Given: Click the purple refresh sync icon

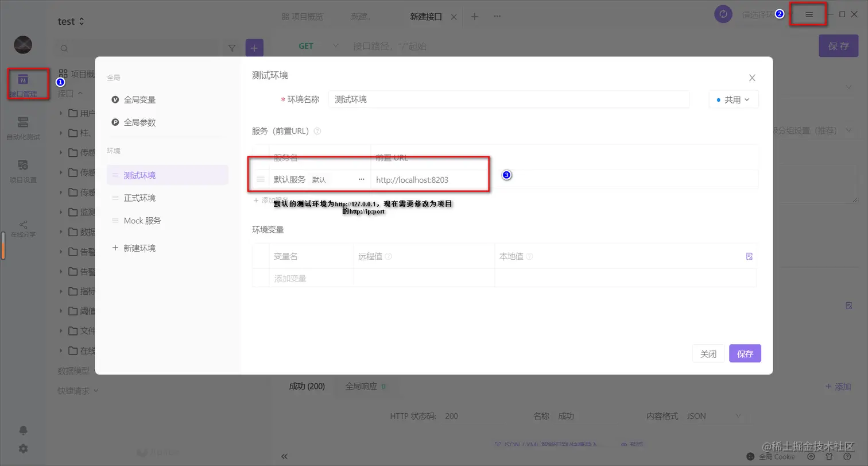Looking at the screenshot, I should (723, 14).
